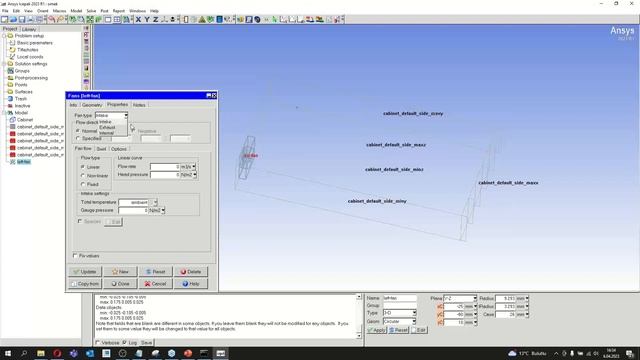The width and height of the screenshot is (640, 360).
Task: Select Linear flow type radio
Action: [x=83, y=167]
